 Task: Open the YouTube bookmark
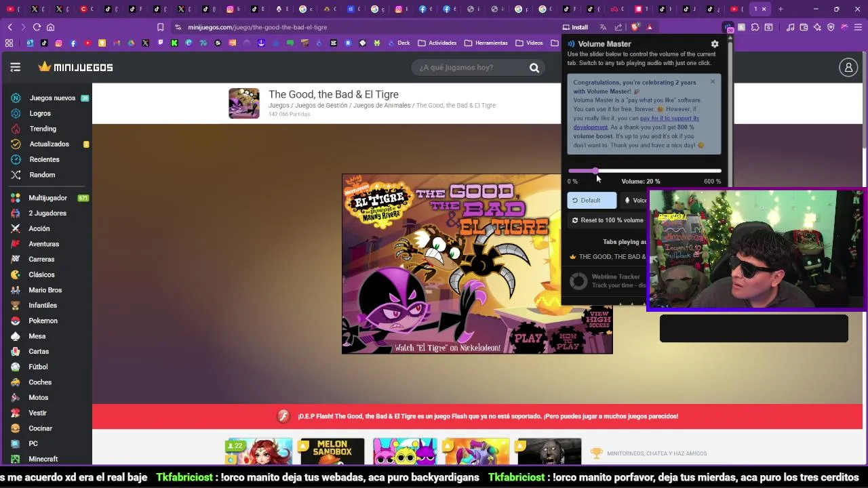[87, 43]
